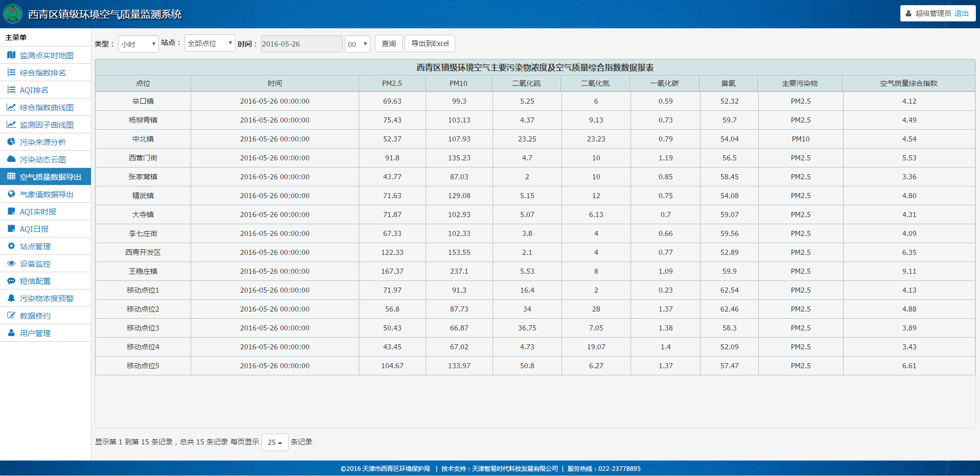This screenshot has width=980, height=476.
Task: Click the map icon for 监测点实时地图
Action: point(11,55)
